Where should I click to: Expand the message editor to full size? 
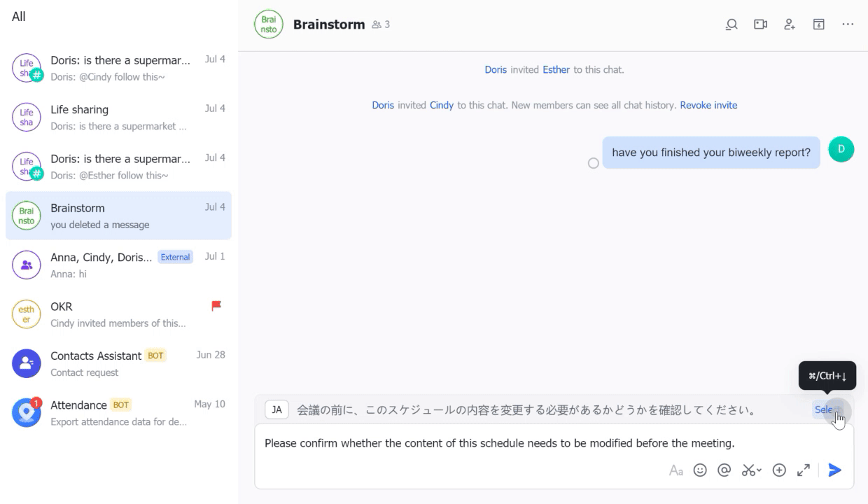[804, 470]
